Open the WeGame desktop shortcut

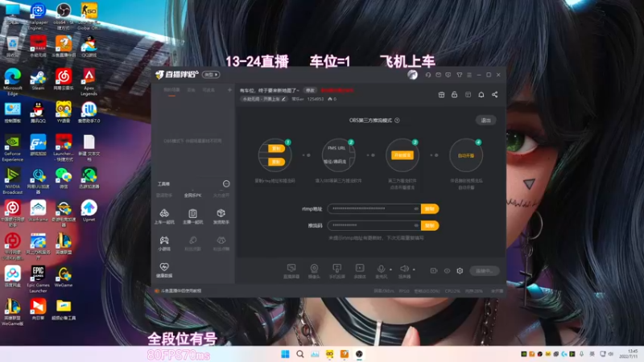64,276
